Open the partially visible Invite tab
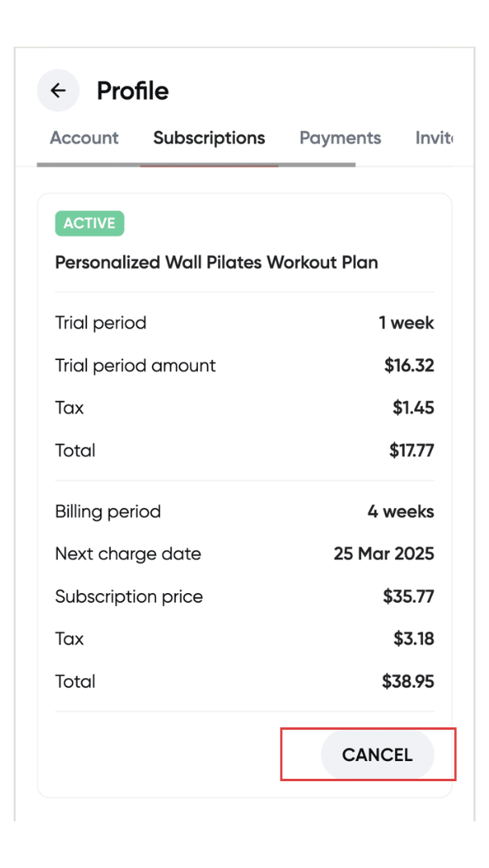The image size is (489, 868). [434, 138]
